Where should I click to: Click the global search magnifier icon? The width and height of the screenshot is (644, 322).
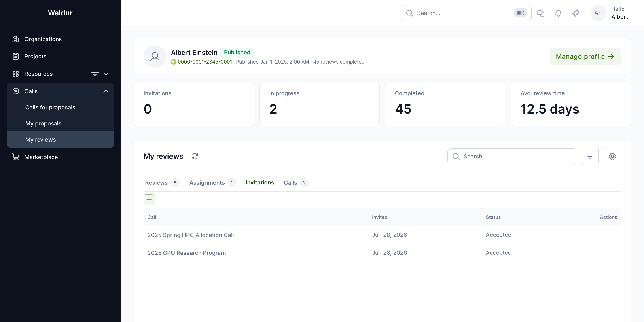tap(409, 13)
